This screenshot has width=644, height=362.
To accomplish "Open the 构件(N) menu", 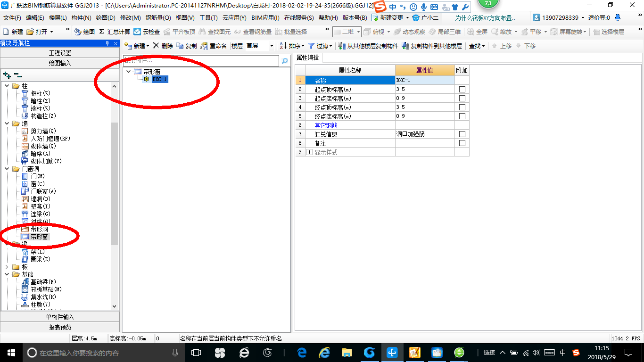I will 82,18.
